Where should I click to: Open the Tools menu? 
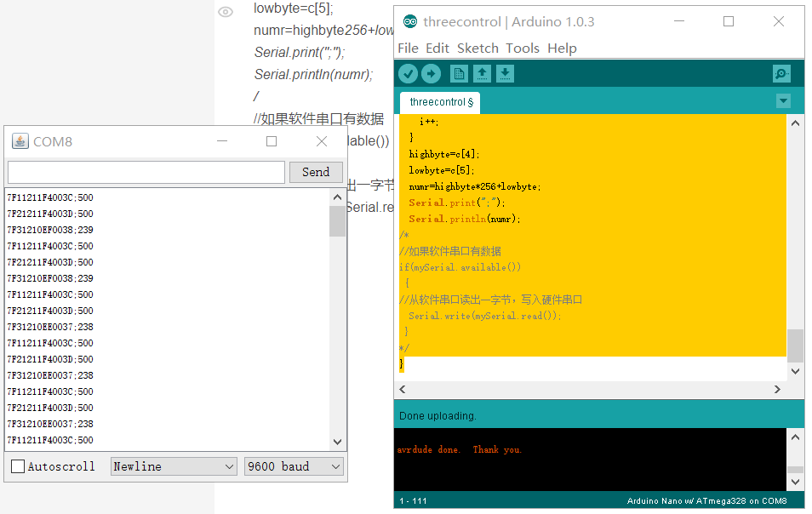point(522,48)
